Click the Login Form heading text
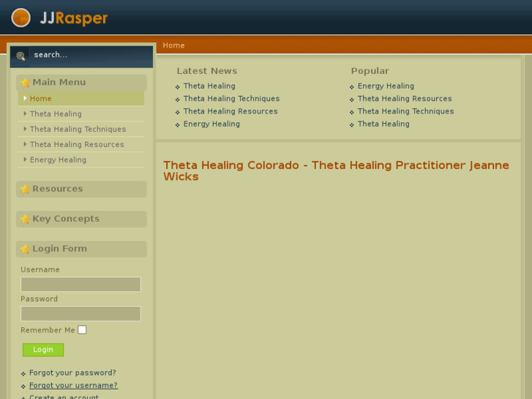The height and width of the screenshot is (399, 532). 60,249
